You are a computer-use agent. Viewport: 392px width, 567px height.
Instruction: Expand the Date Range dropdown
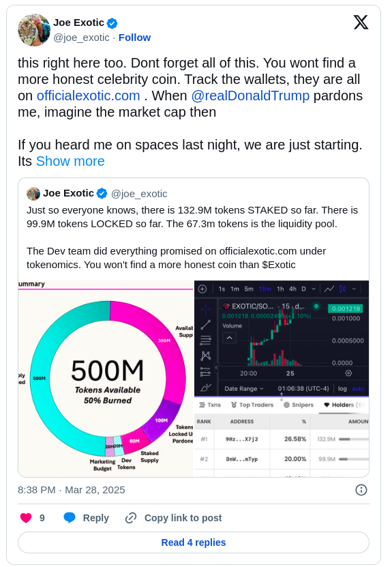(244, 389)
